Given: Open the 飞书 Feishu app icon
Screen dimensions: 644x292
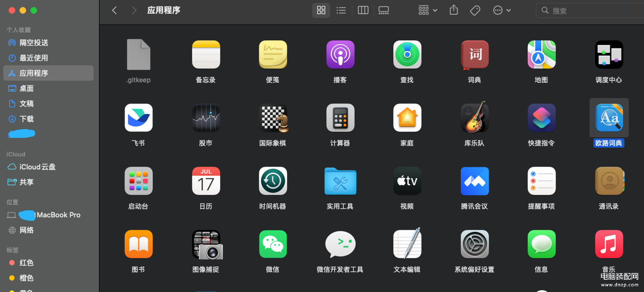Looking at the screenshot, I should click(138, 118).
